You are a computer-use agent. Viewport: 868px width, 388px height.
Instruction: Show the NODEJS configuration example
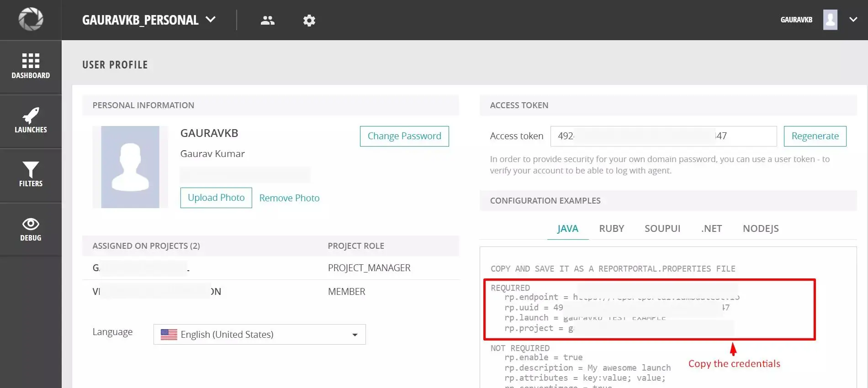(760, 228)
